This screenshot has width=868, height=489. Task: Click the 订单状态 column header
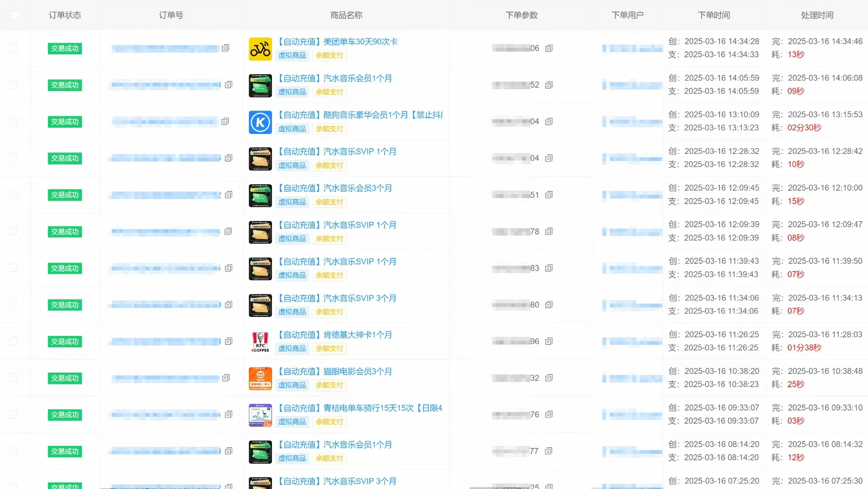point(65,15)
